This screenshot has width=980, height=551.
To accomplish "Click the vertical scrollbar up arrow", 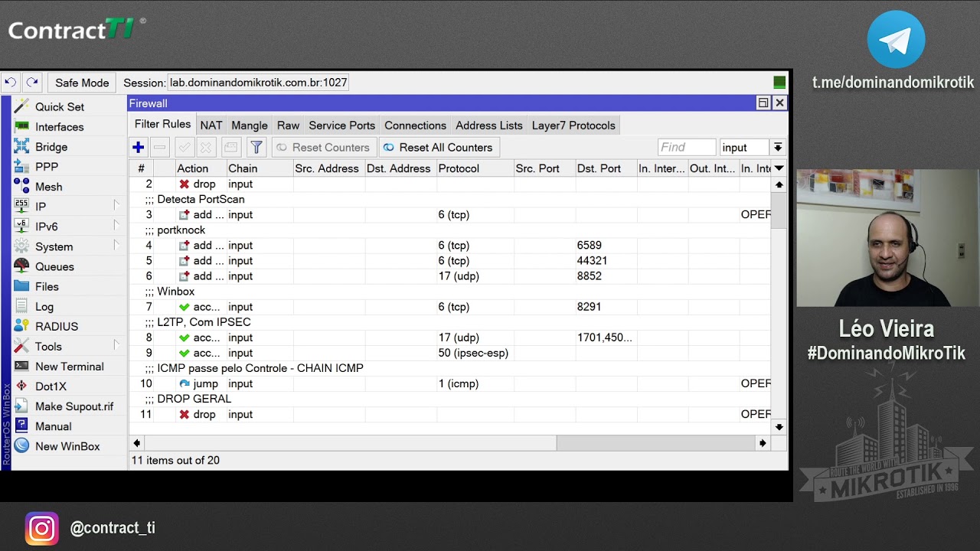I will pyautogui.click(x=779, y=184).
